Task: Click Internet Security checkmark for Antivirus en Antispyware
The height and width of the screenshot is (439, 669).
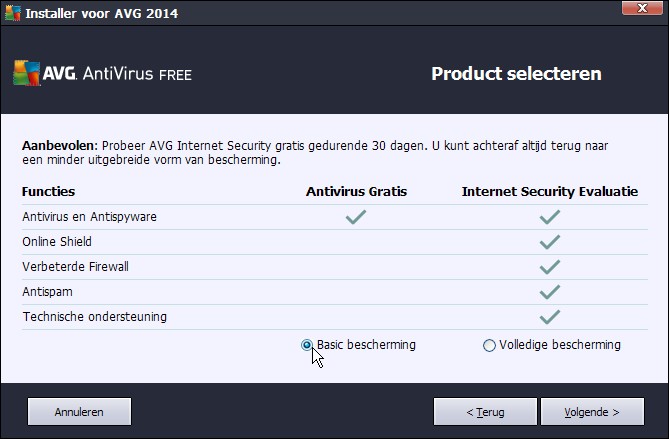Action: coord(549,217)
